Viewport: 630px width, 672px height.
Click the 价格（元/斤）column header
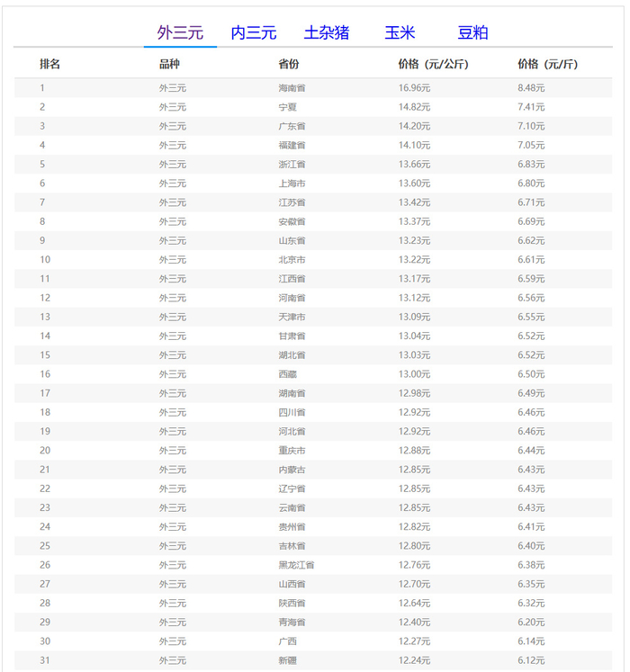click(548, 64)
